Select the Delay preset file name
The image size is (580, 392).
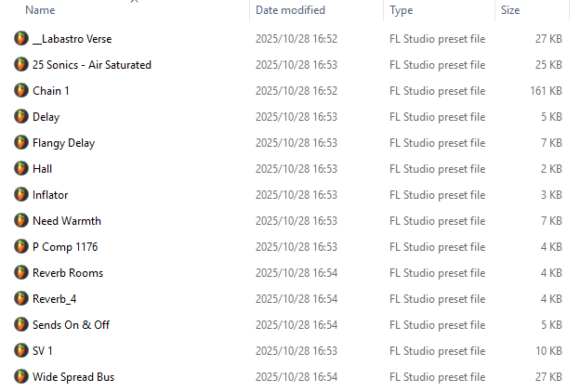(46, 117)
